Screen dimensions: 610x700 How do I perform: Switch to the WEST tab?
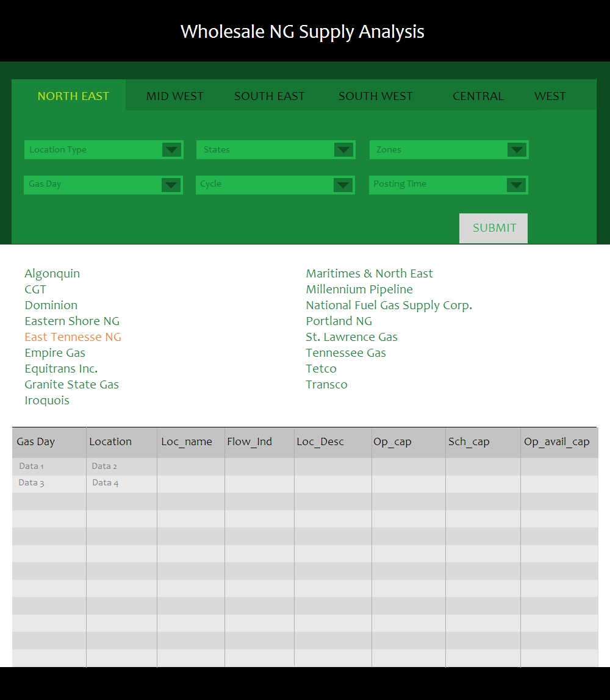(x=550, y=96)
